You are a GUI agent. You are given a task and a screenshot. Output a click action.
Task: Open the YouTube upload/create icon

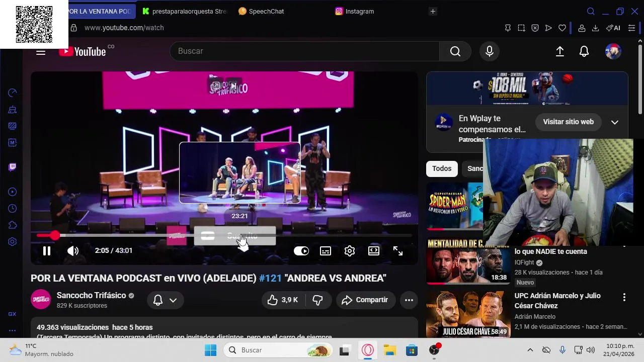560,51
